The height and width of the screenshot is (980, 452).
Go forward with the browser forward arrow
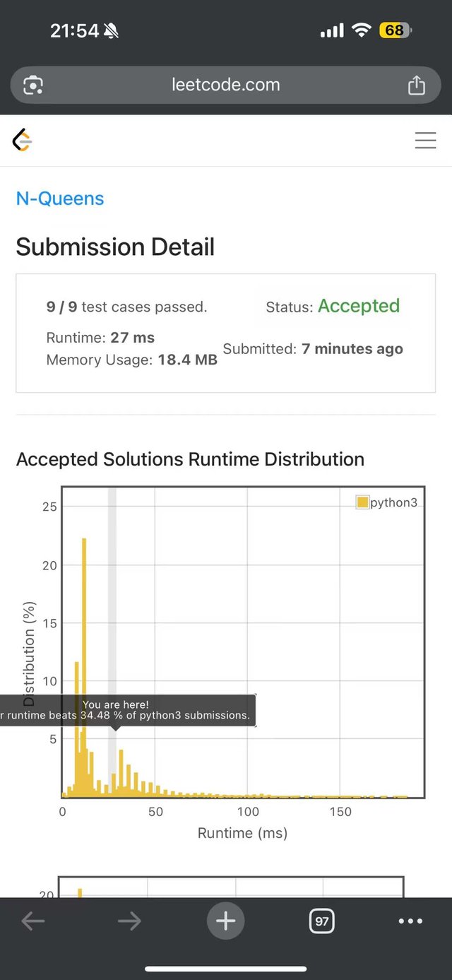(x=129, y=921)
